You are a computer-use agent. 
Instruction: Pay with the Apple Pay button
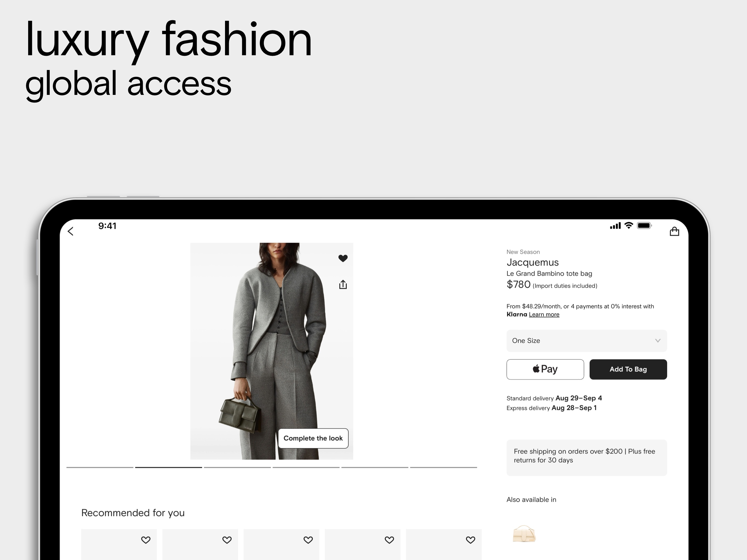pos(545,369)
